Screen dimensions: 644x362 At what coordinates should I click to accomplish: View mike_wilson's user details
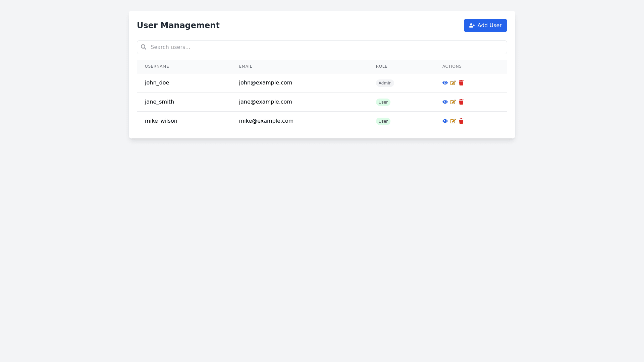coord(445,121)
